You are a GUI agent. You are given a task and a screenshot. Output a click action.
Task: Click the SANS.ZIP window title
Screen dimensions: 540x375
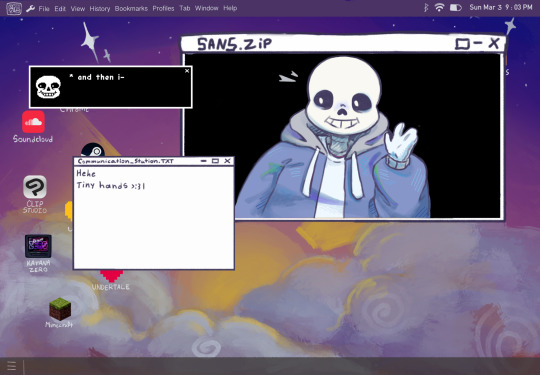pos(234,44)
